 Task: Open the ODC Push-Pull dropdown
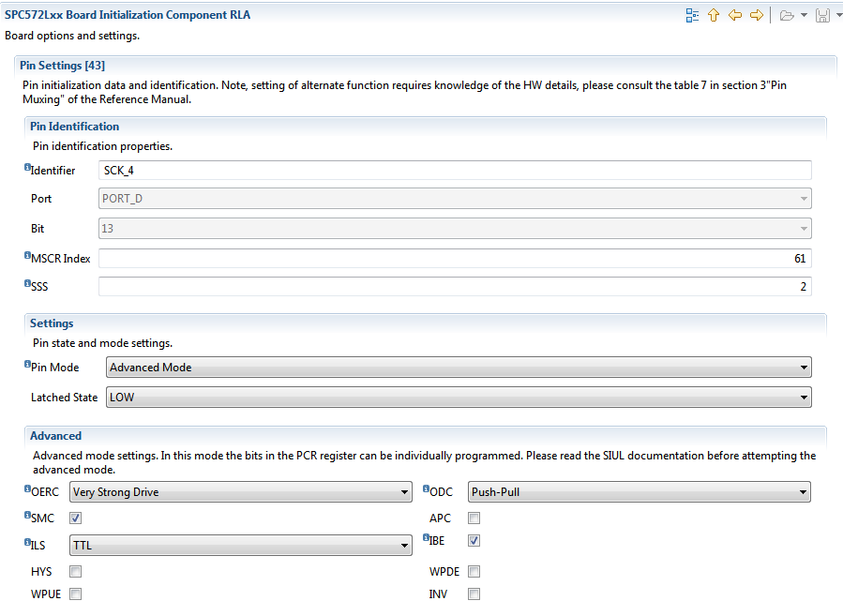tap(640, 492)
